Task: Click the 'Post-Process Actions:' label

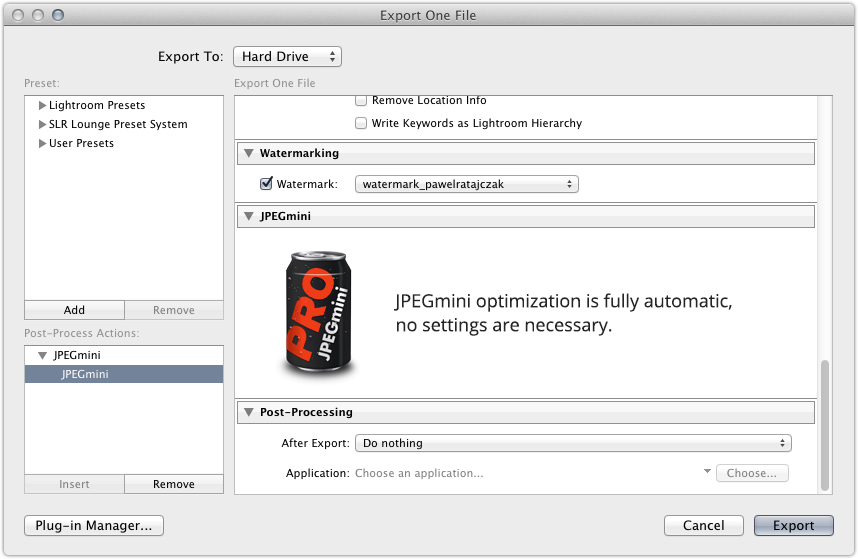Action: tap(82, 333)
